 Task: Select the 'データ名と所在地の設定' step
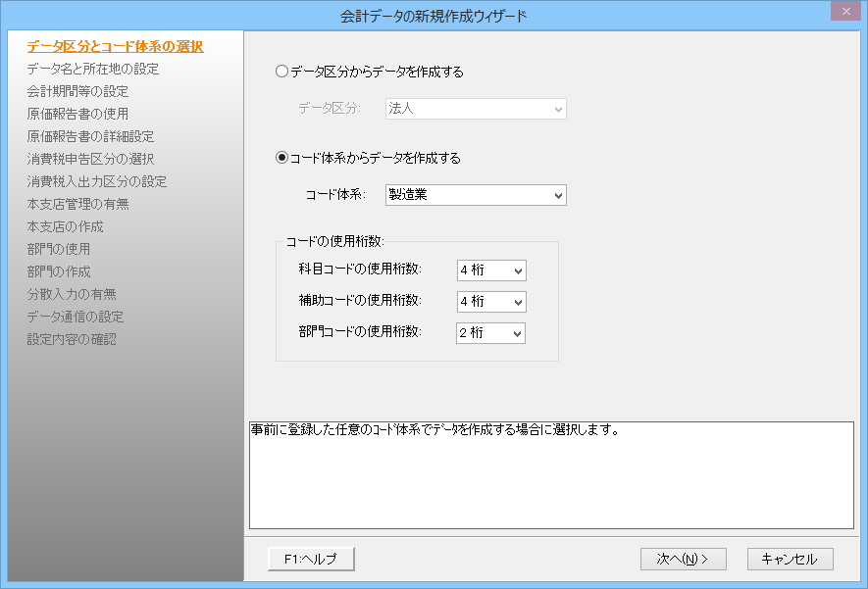point(92,69)
